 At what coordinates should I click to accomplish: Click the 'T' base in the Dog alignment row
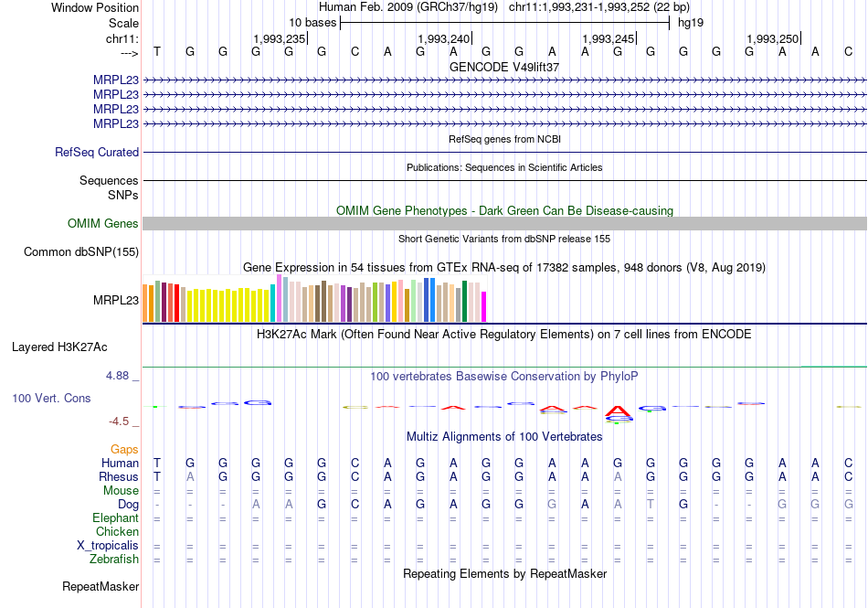pyautogui.click(x=651, y=505)
